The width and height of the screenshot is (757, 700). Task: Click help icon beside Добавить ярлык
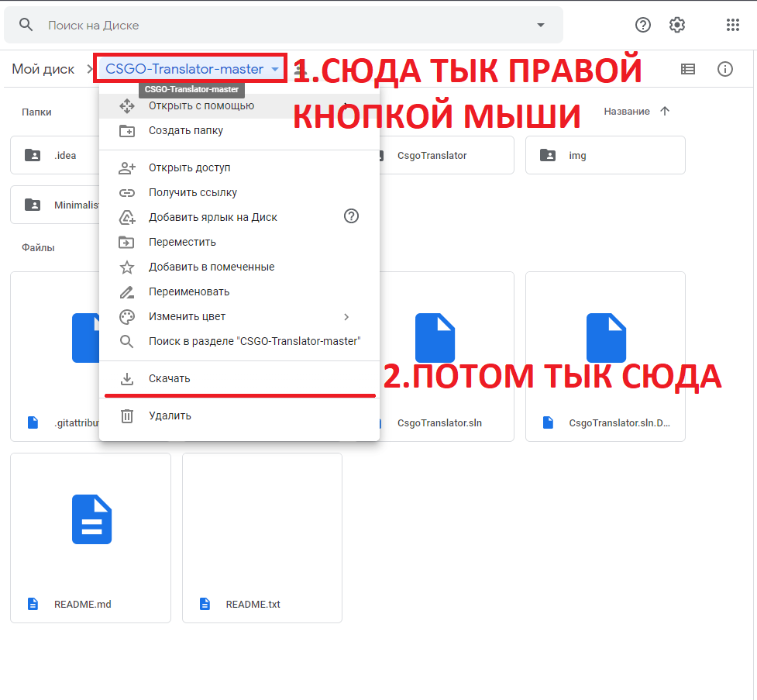pos(351,216)
